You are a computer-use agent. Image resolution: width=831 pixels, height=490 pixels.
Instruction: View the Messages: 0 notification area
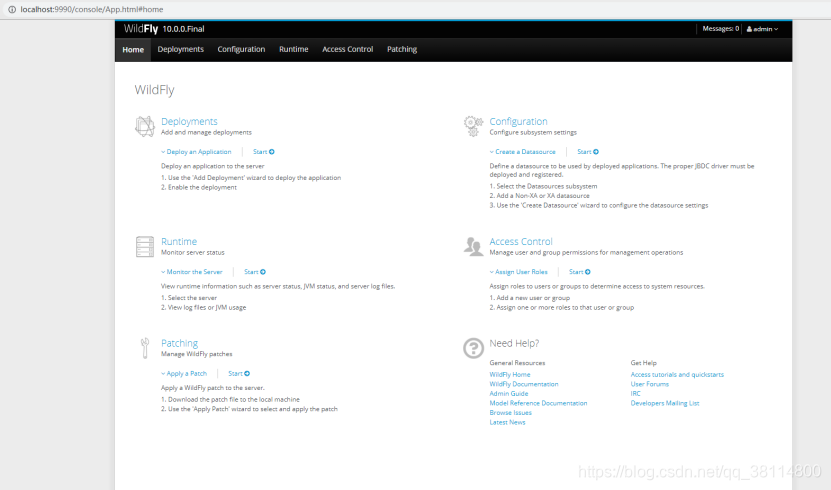click(720, 29)
